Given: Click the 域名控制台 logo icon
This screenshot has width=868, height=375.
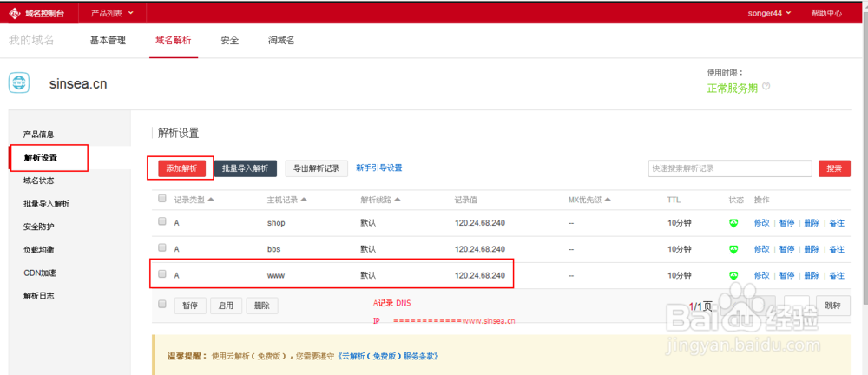Looking at the screenshot, I should (15, 13).
